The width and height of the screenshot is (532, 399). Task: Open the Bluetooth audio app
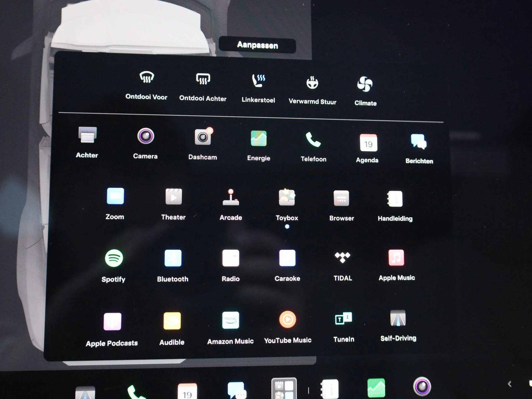(x=173, y=266)
